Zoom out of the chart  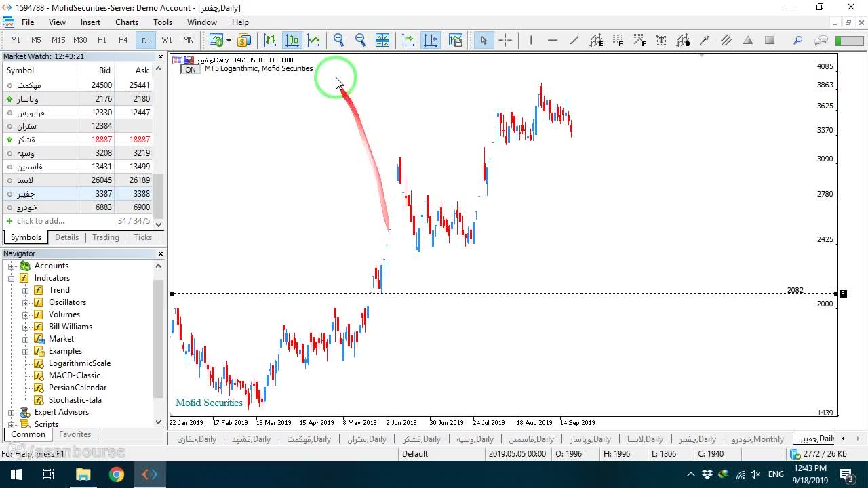coord(361,40)
